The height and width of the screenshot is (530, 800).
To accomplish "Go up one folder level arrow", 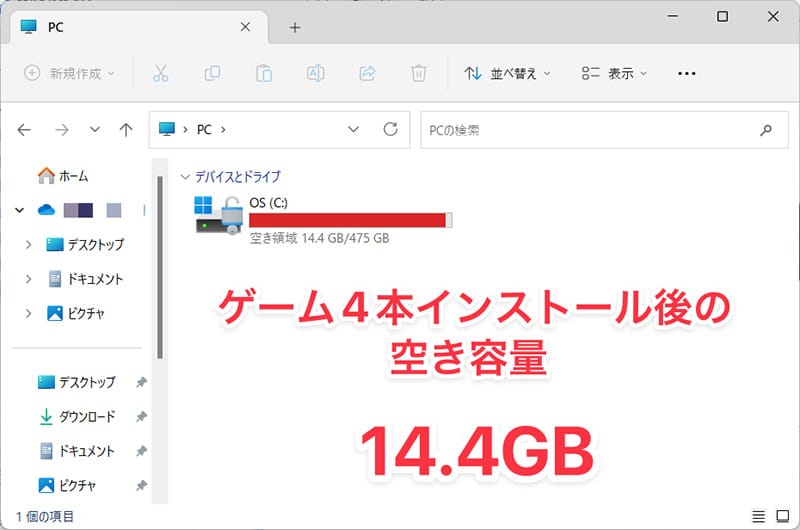I will tap(126, 130).
